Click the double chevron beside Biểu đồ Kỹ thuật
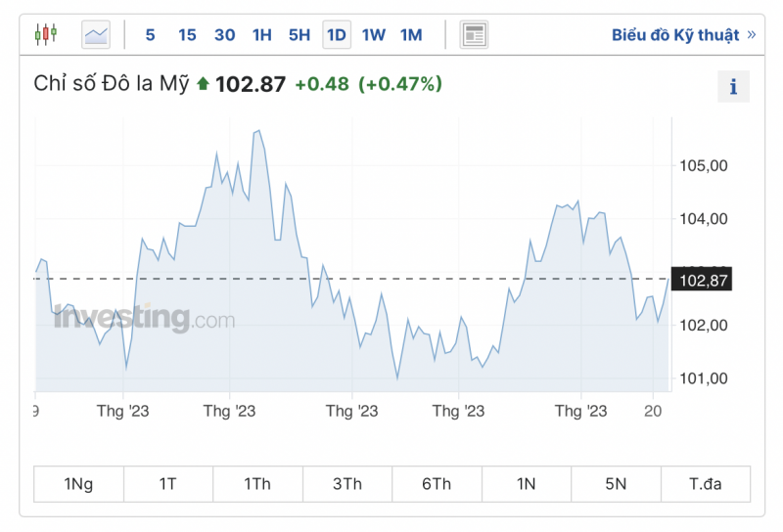 (752, 35)
